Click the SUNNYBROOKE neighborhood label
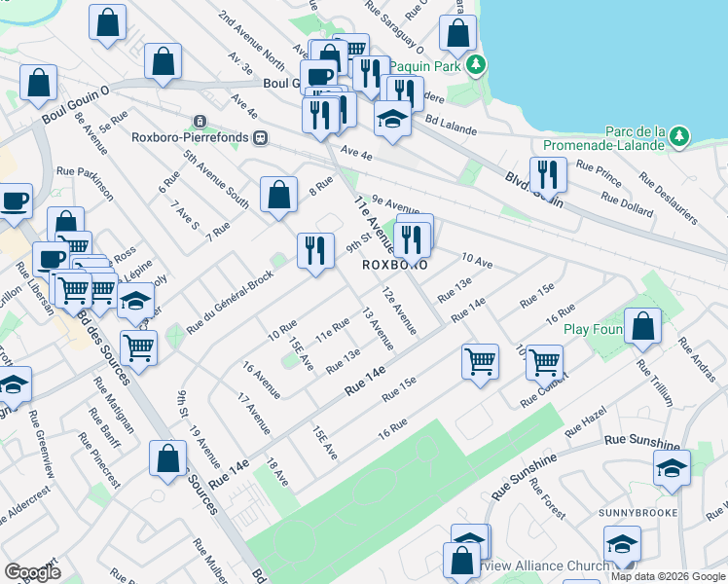The image size is (728, 584). click(x=637, y=513)
